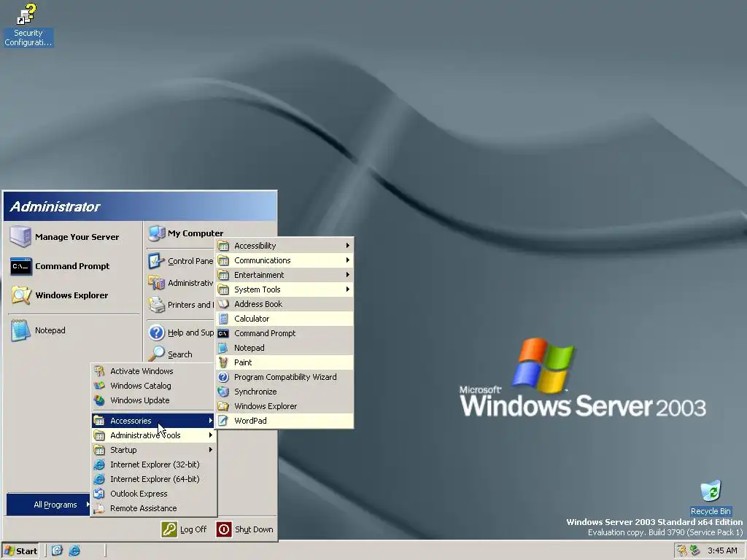The image size is (747, 560).
Task: Click the Start button
Action: pyautogui.click(x=20, y=551)
